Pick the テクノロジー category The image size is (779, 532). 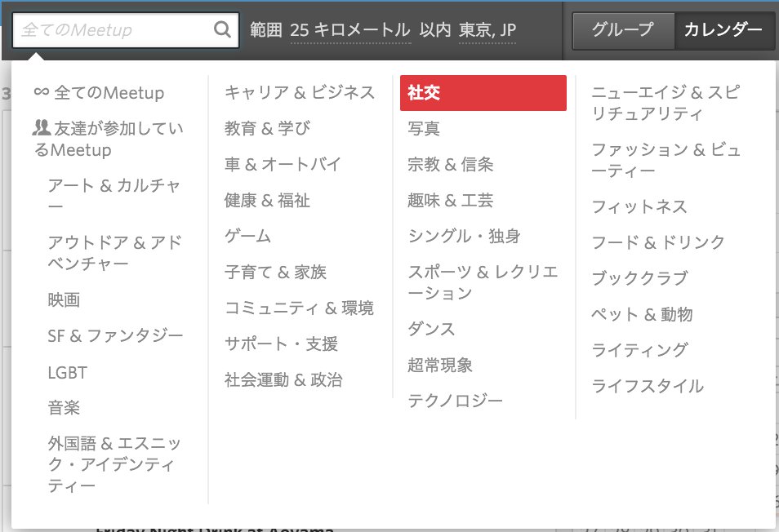click(x=456, y=401)
